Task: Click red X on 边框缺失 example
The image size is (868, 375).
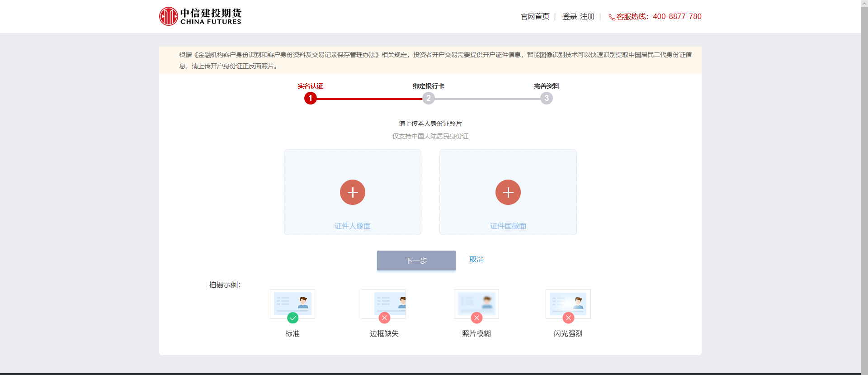Action: click(x=384, y=318)
